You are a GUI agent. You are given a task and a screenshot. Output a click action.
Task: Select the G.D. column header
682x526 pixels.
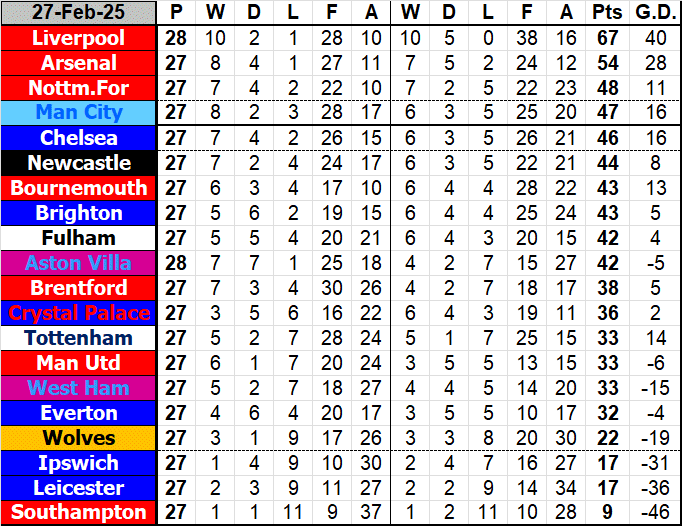point(652,13)
